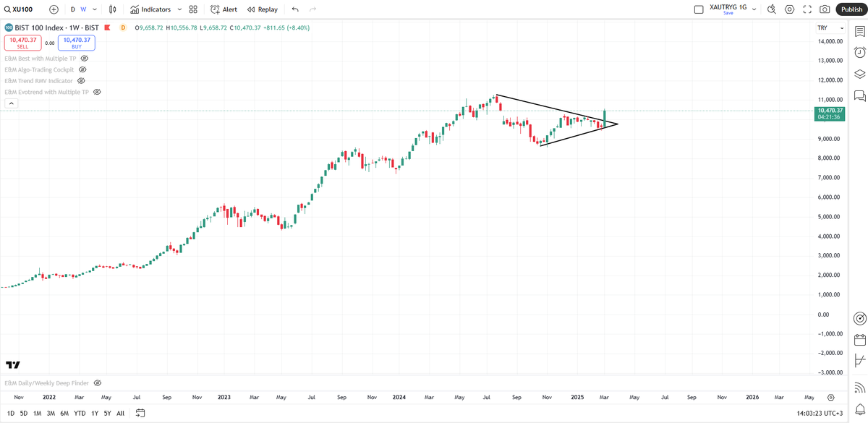Show EBM Trend RMV Indicator
Image resolution: width=868 pixels, height=423 pixels.
(x=81, y=81)
